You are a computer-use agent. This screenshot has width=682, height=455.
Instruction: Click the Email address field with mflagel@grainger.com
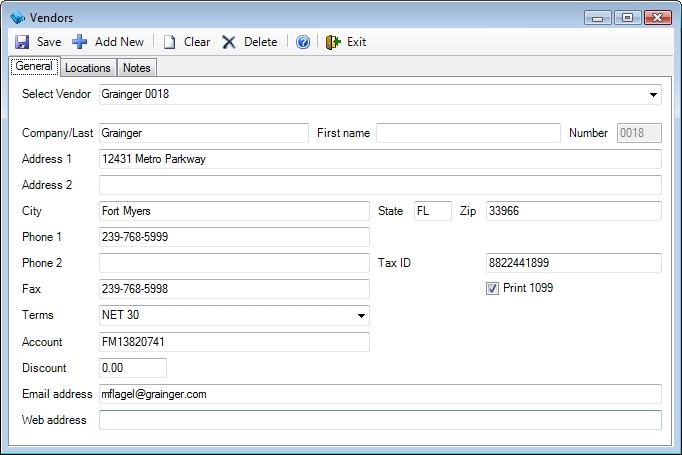coord(380,394)
